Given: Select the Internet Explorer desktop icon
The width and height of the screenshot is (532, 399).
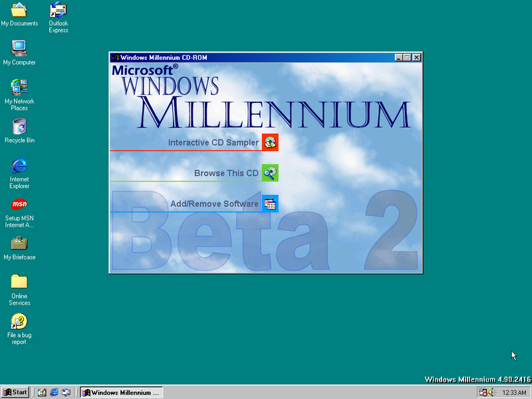Looking at the screenshot, I should [19, 166].
